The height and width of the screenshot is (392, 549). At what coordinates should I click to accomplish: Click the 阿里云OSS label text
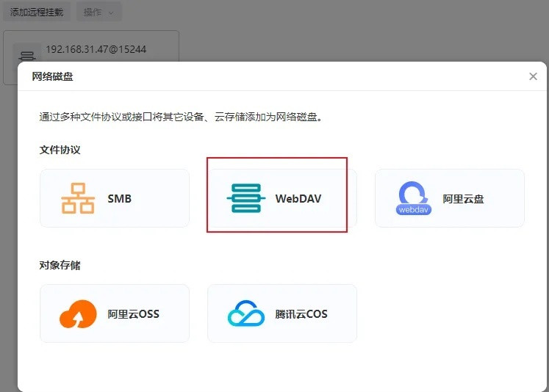(134, 314)
